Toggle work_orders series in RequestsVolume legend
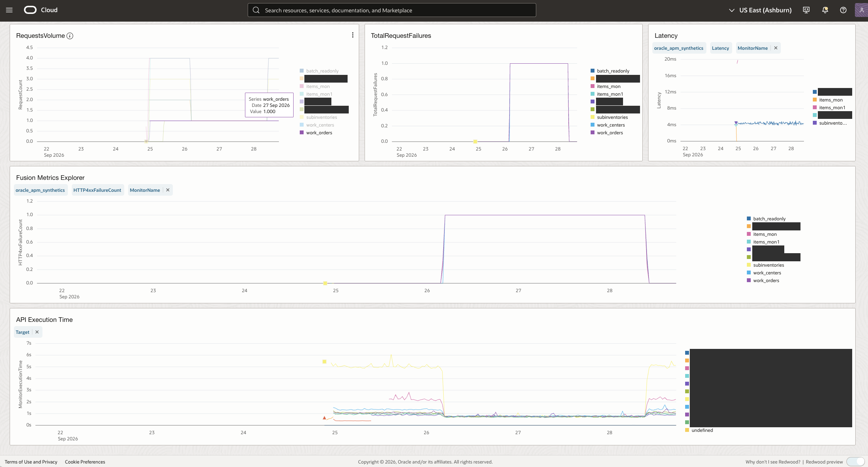The width and height of the screenshot is (868, 467). [x=316, y=133]
